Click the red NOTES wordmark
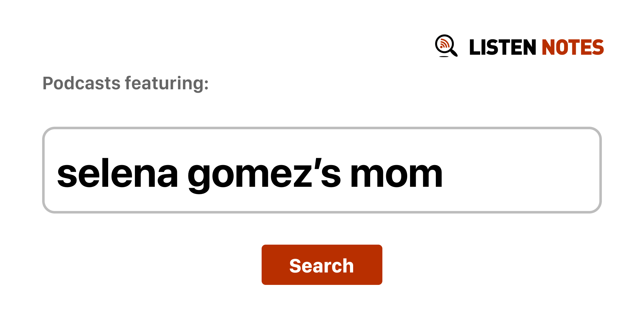 [x=573, y=47]
